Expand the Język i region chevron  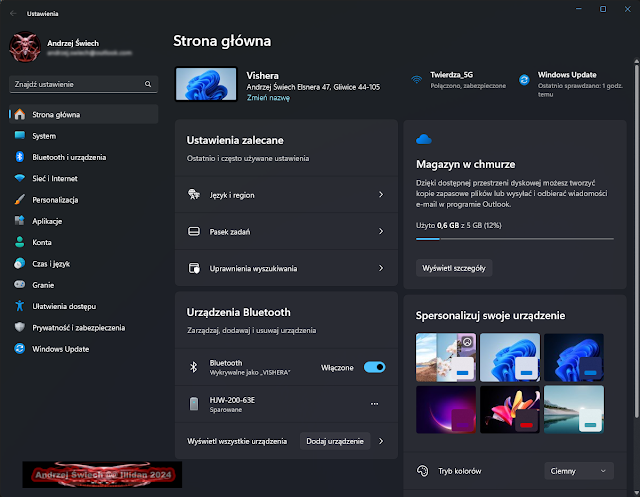(x=381, y=195)
